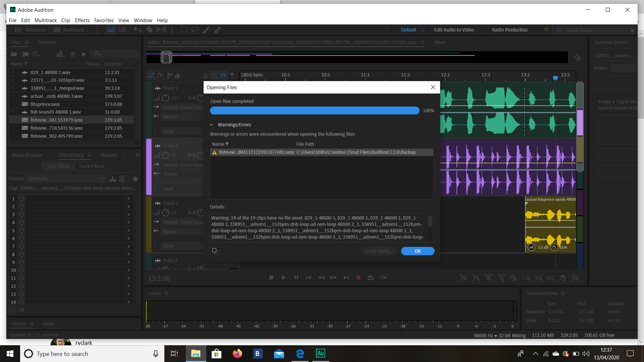
Task: Click the 100% open files progress bar
Action: pos(314,110)
